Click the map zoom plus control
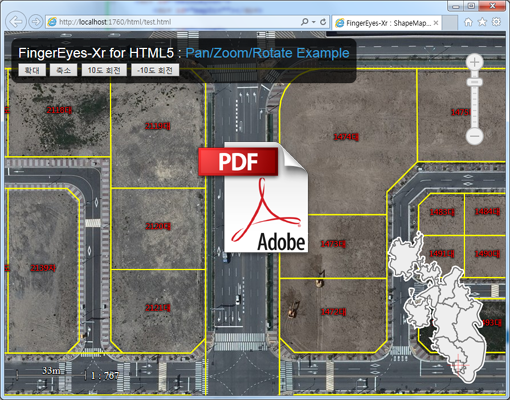Viewport: 510px width, 400px height. pos(474,62)
